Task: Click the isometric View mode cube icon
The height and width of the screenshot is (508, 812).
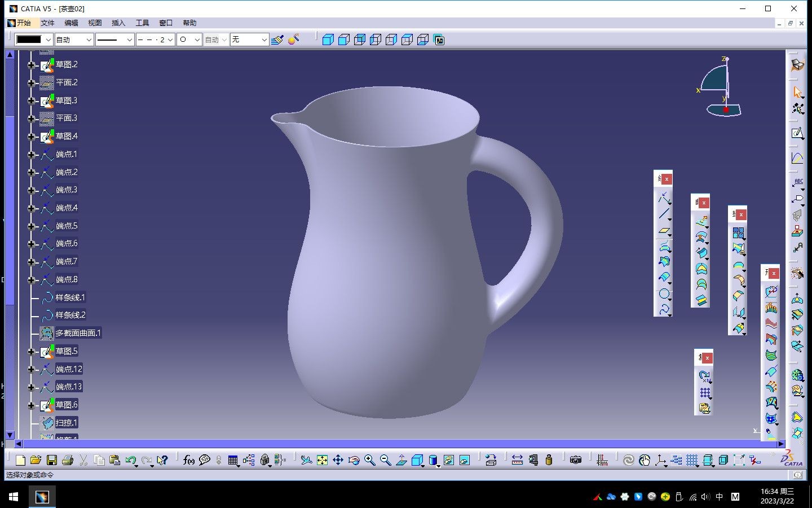Action: (x=417, y=460)
